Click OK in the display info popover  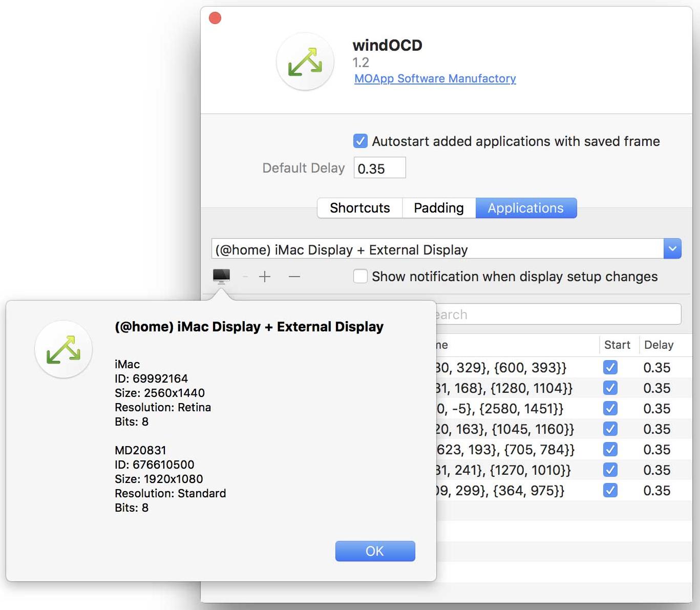[375, 551]
